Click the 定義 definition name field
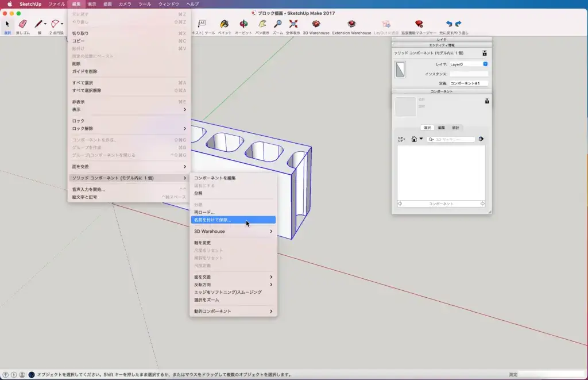Viewport: 588px width, 380px height. 469,83
